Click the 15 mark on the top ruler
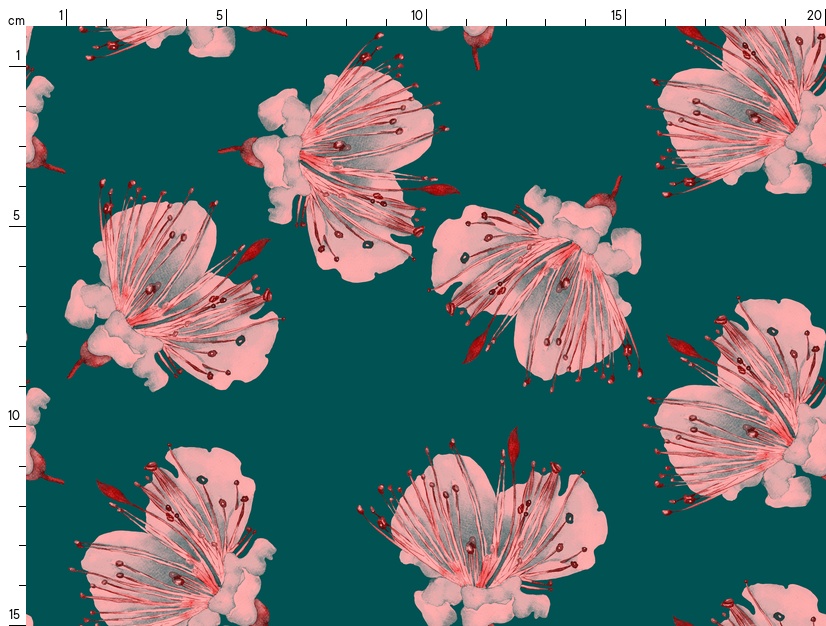 pyautogui.click(x=617, y=15)
